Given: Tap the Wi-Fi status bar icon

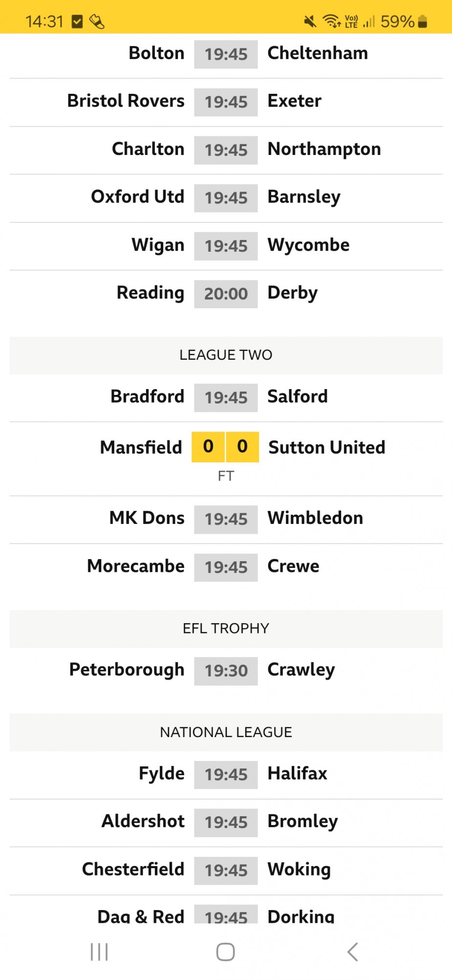Looking at the screenshot, I should click(x=331, y=22).
